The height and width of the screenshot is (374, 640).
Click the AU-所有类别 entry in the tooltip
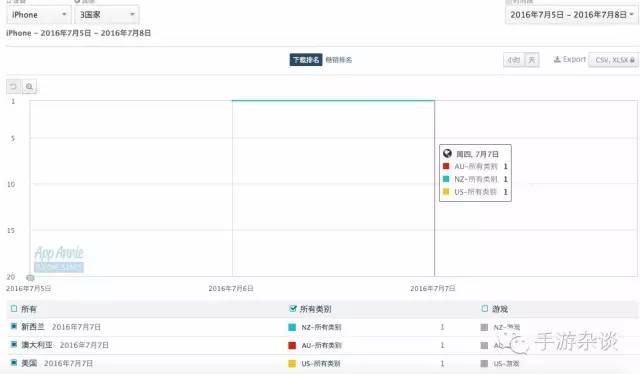(476, 167)
